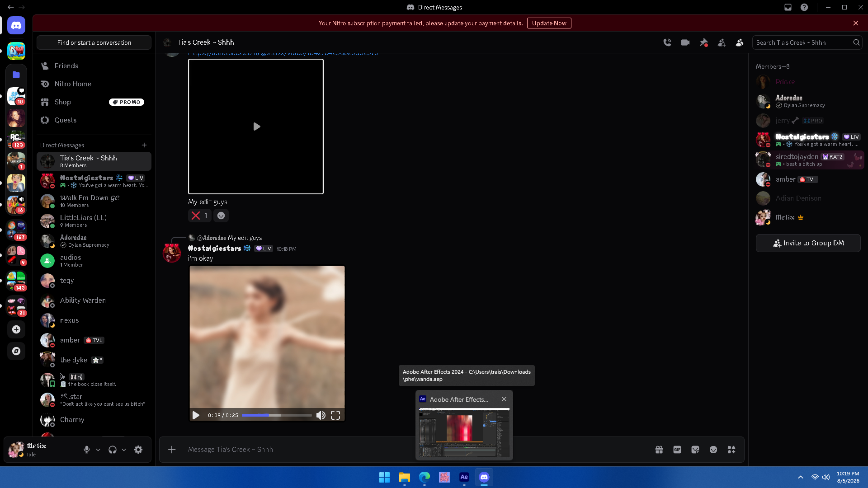Expand headphone output options
Image resolution: width=868 pixels, height=488 pixels.
coord(124,450)
